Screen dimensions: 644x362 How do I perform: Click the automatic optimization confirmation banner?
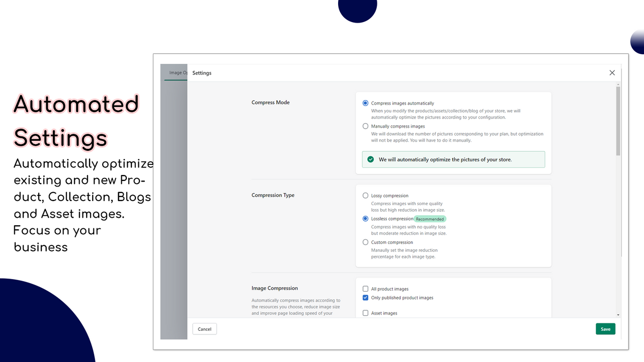(x=453, y=159)
